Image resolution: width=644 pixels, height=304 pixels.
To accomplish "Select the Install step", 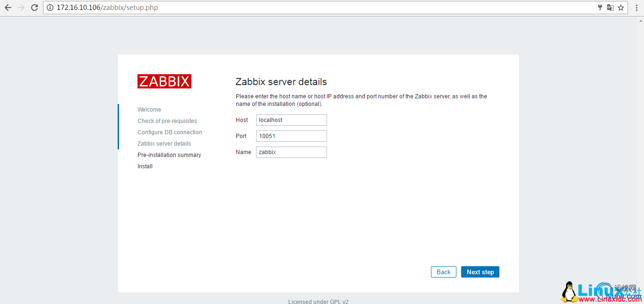I will click(145, 166).
